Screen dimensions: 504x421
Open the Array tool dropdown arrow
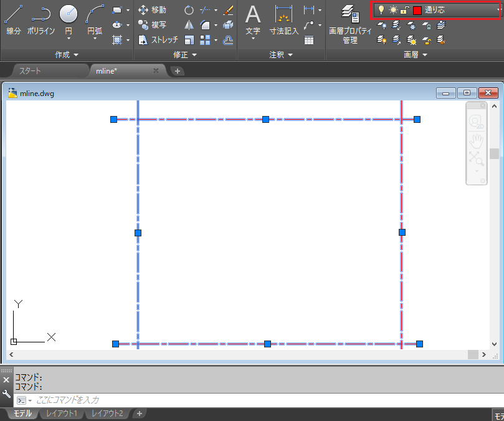(x=216, y=41)
